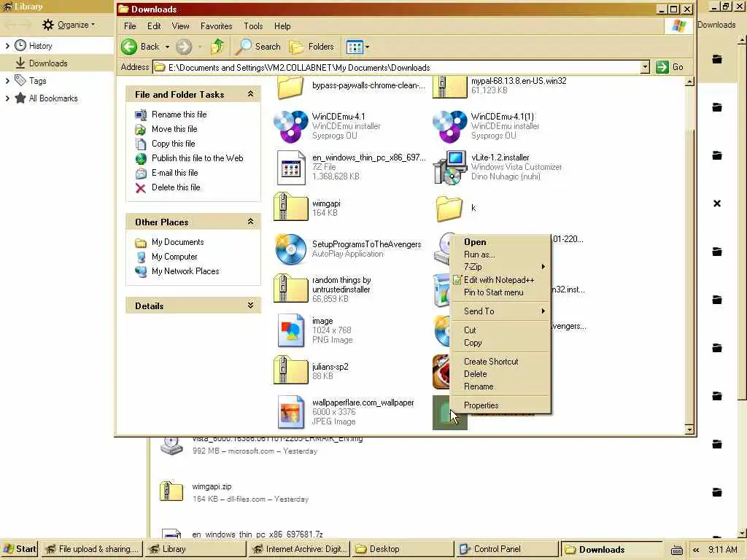Click Copy this file link
The image size is (747, 560).
[174, 144]
